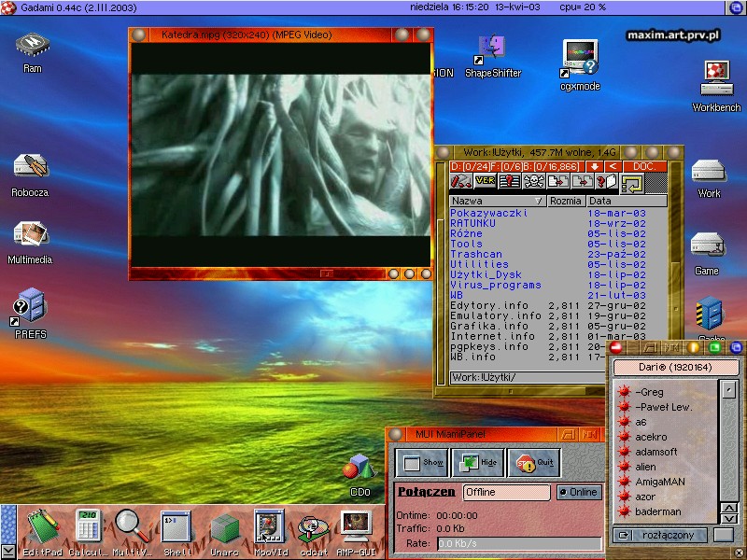This screenshot has width=747, height=560.
Task: Click the red down-arrow button in file manager
Action: click(x=595, y=166)
